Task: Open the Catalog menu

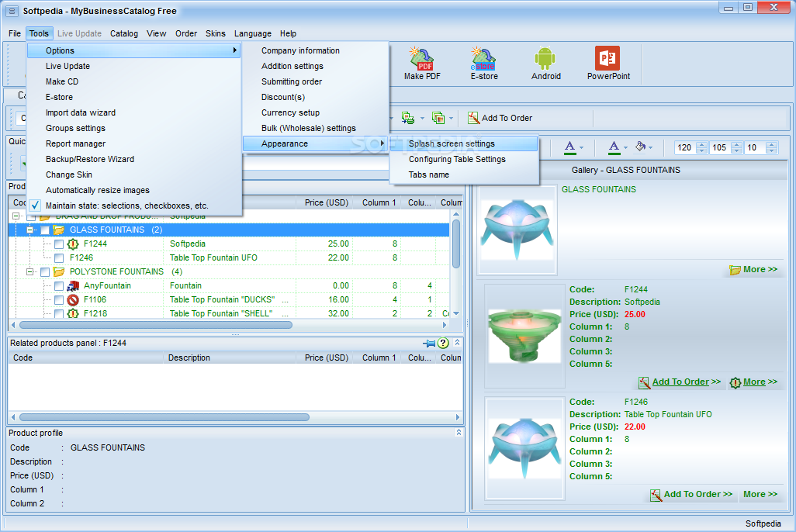Action: [x=124, y=33]
